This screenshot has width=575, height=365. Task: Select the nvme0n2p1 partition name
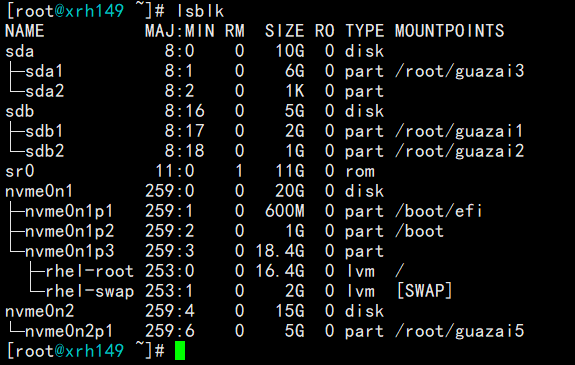pyautogui.click(x=69, y=331)
